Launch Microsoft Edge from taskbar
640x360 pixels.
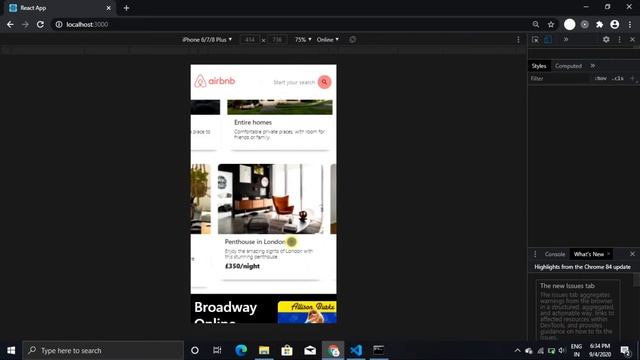[241, 350]
